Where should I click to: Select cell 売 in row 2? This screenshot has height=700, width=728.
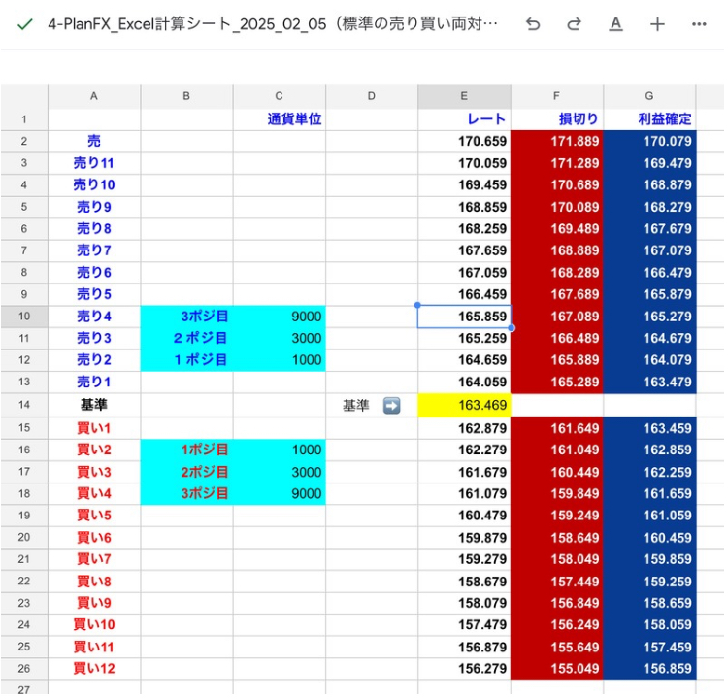click(94, 141)
